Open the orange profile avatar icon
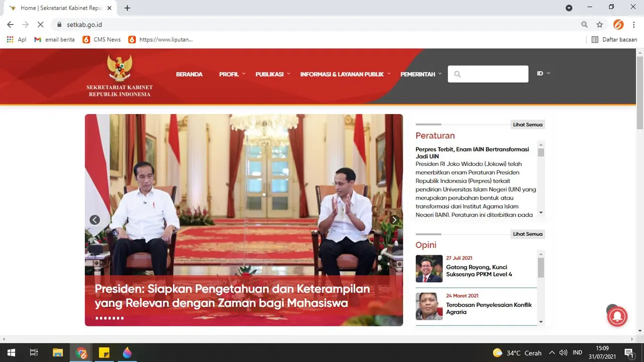This screenshot has height=362, width=644. (618, 24)
